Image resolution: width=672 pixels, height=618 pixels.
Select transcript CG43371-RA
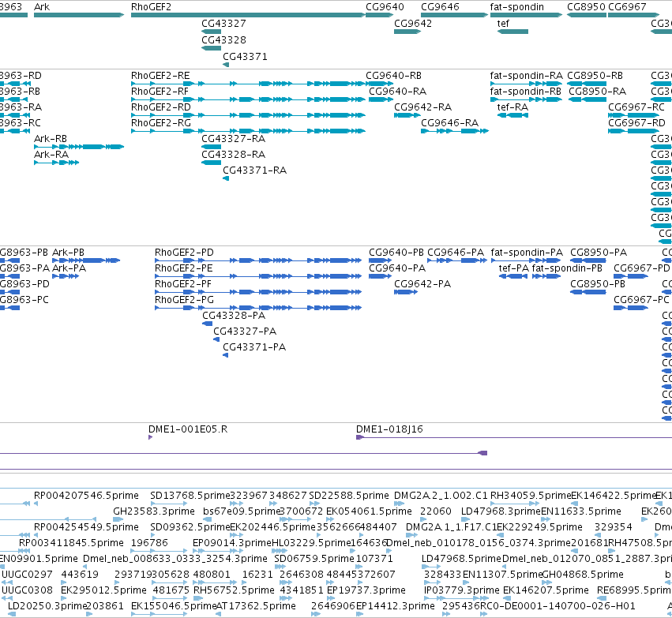(x=254, y=170)
